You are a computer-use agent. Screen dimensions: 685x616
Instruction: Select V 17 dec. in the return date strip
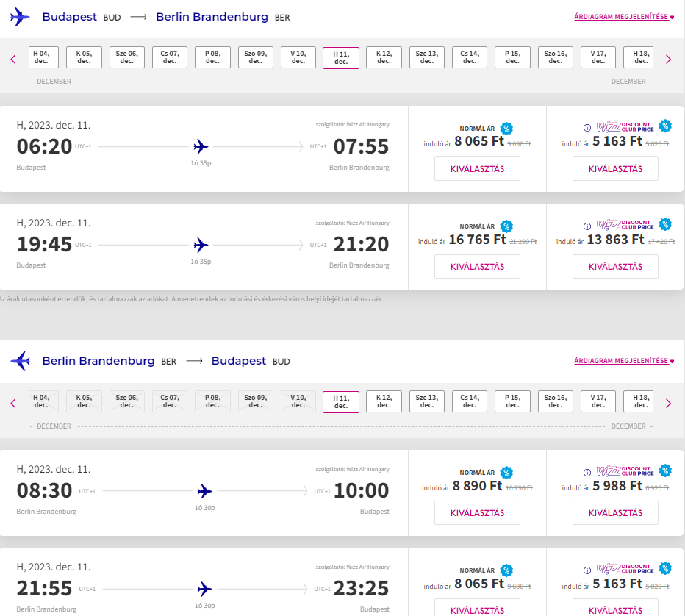click(598, 401)
